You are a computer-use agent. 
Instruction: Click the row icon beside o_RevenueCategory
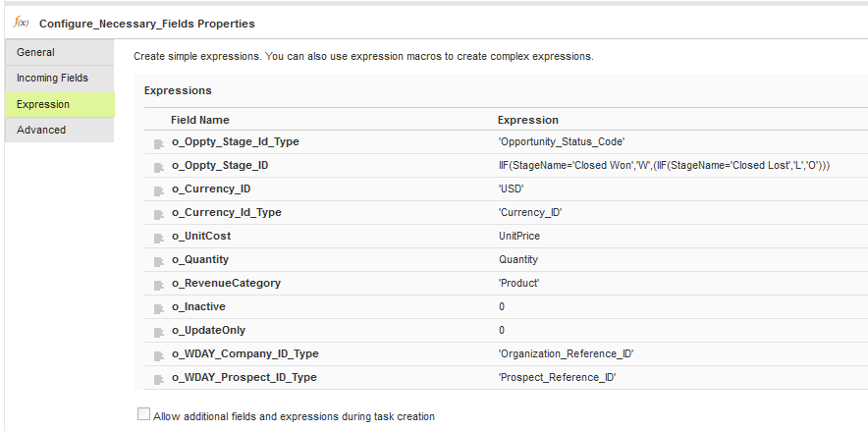tap(159, 285)
